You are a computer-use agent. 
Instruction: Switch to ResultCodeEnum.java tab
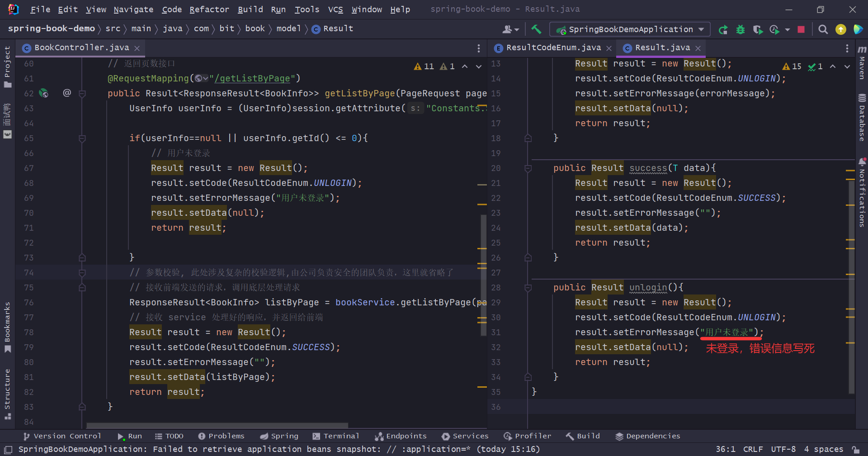tap(553, 47)
